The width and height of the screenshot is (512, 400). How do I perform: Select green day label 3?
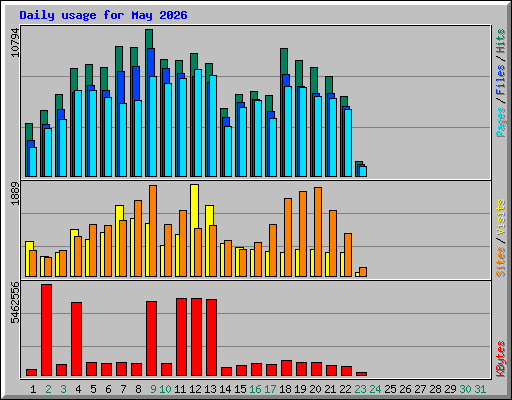pos(63,389)
